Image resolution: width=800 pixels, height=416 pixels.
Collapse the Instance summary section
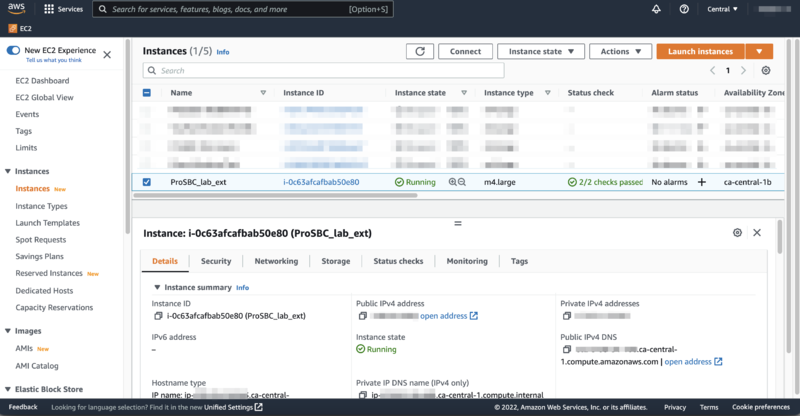coord(157,287)
